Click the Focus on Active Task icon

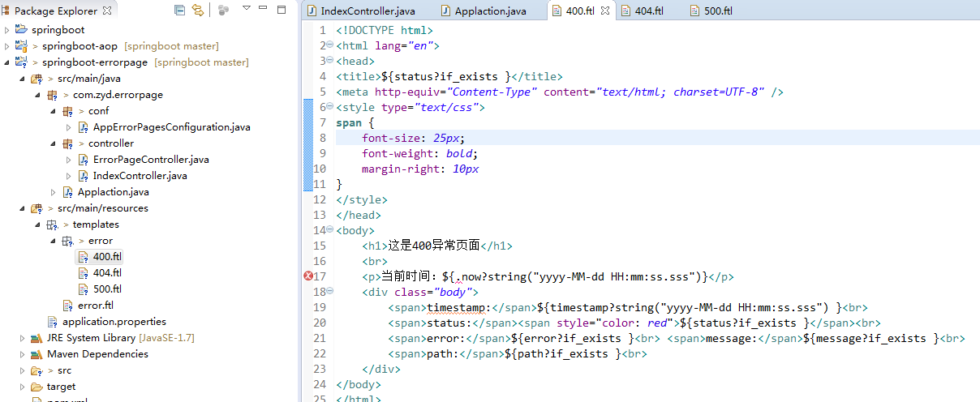click(223, 11)
